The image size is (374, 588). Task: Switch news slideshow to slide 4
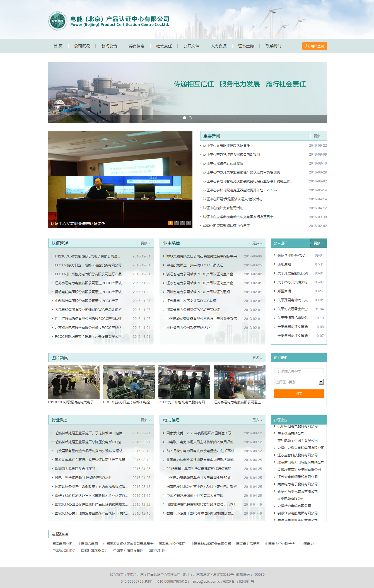tap(189, 223)
